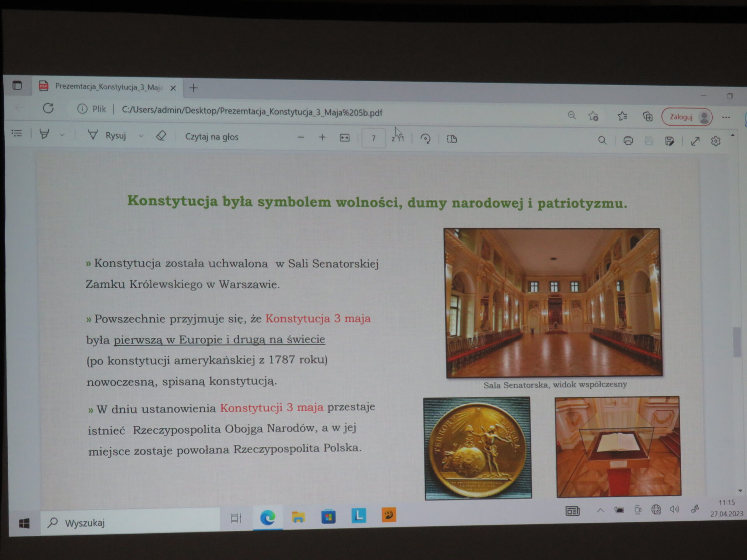Click the fit-to-width icon

[344, 138]
